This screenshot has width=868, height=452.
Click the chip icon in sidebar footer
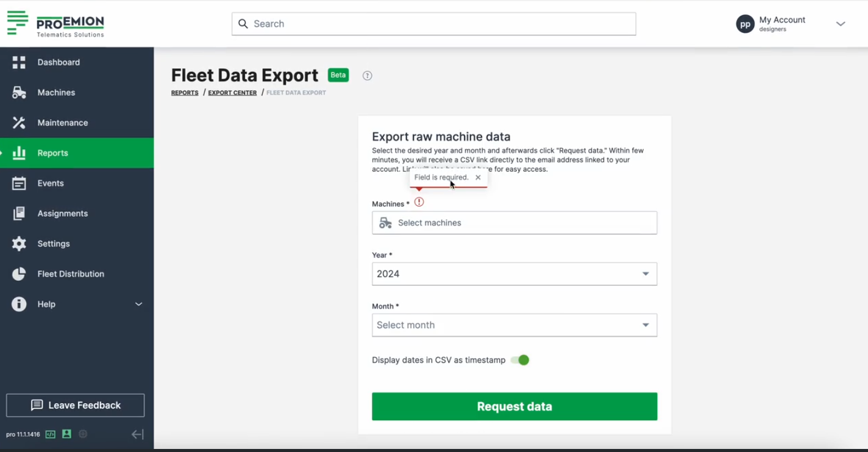click(83, 434)
